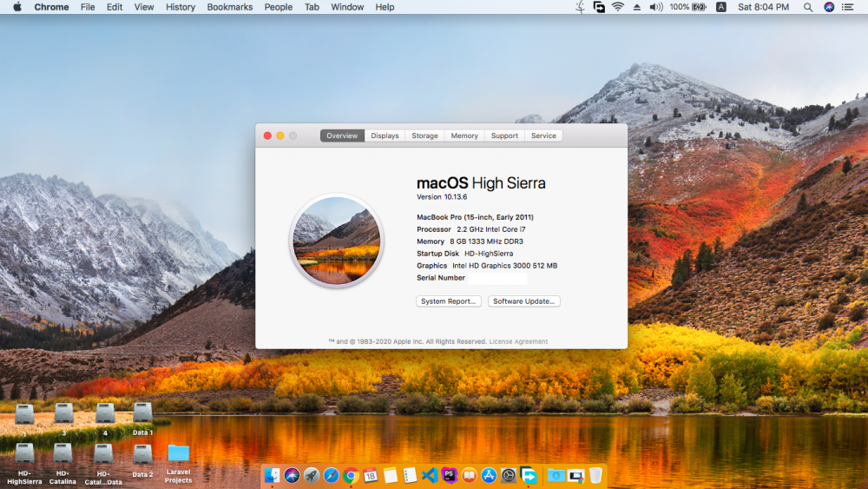Open the People menu
Image resolution: width=868 pixels, height=489 pixels.
279,7
